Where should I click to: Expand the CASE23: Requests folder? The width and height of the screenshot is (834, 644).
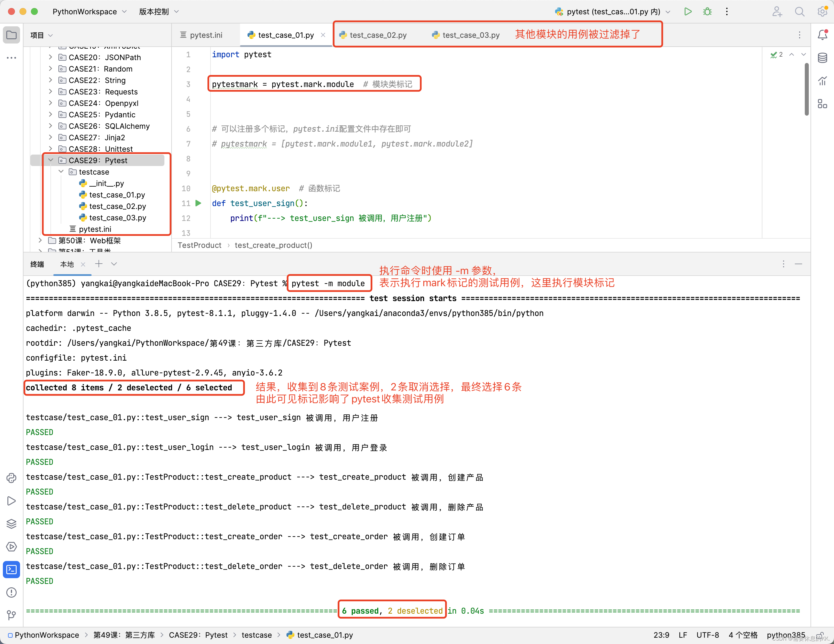[x=50, y=92]
